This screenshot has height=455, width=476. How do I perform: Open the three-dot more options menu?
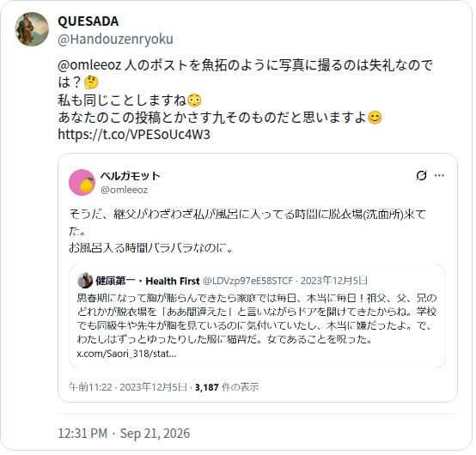(x=439, y=176)
